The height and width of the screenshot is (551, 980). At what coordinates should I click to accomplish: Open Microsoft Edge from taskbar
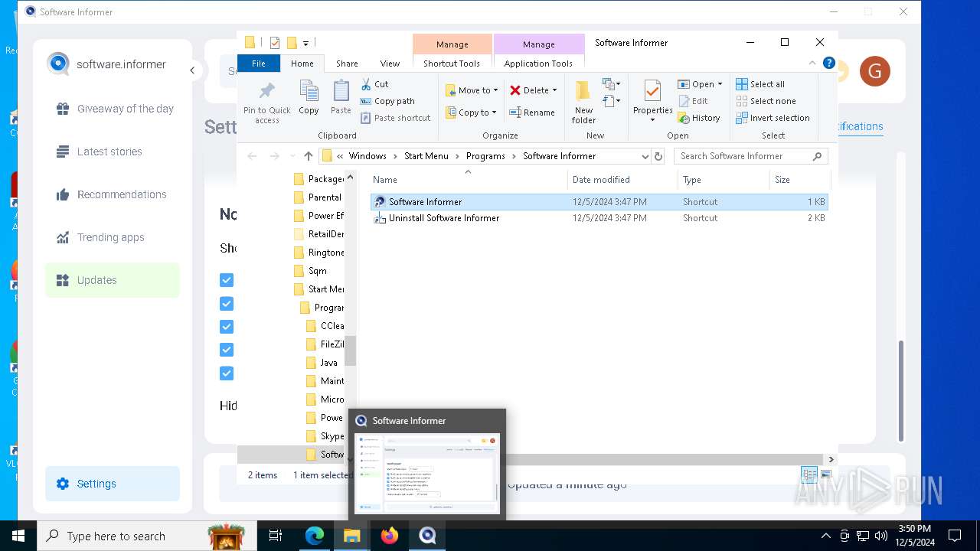click(x=315, y=536)
